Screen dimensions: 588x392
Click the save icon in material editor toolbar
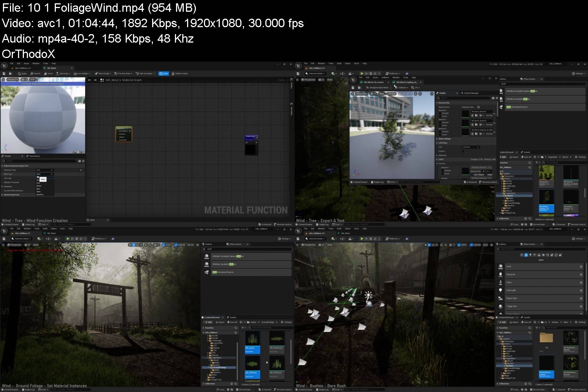[4, 73]
